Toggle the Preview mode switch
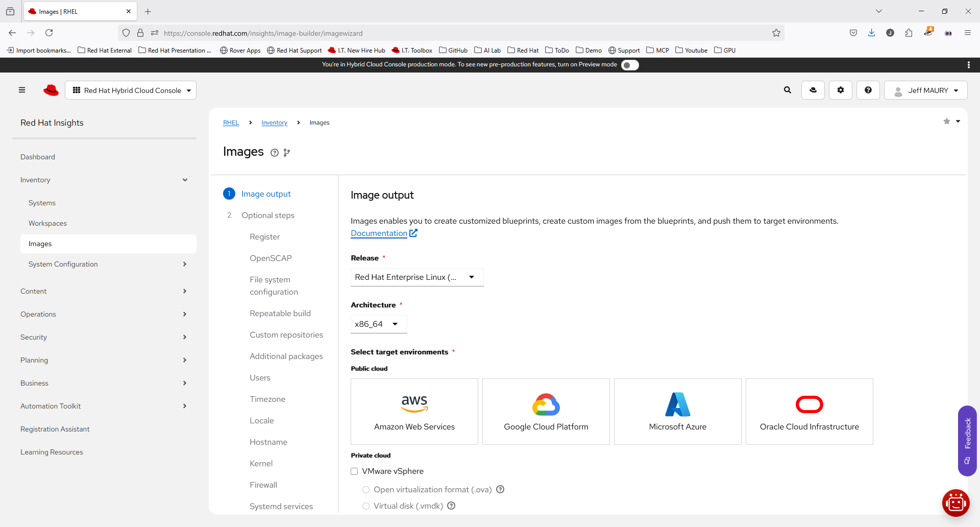Screen dimensions: 980x527 tap(630, 65)
